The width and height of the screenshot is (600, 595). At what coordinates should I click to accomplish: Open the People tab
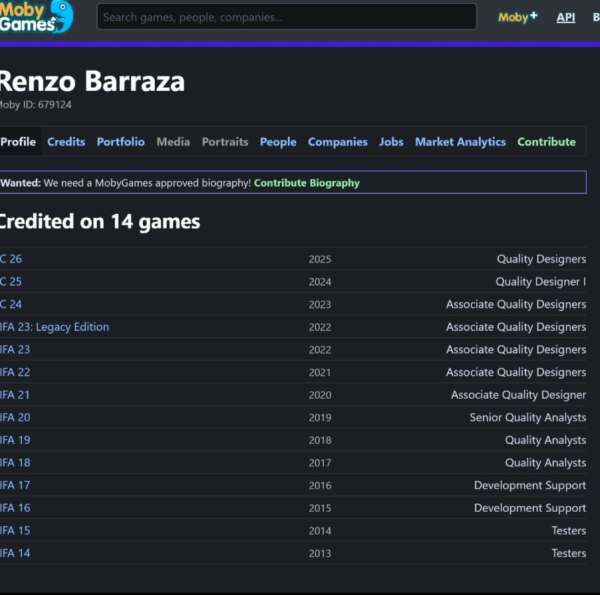click(278, 142)
